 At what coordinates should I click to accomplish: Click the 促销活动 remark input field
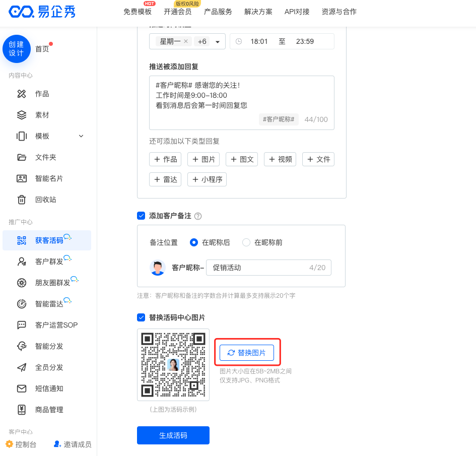click(268, 268)
